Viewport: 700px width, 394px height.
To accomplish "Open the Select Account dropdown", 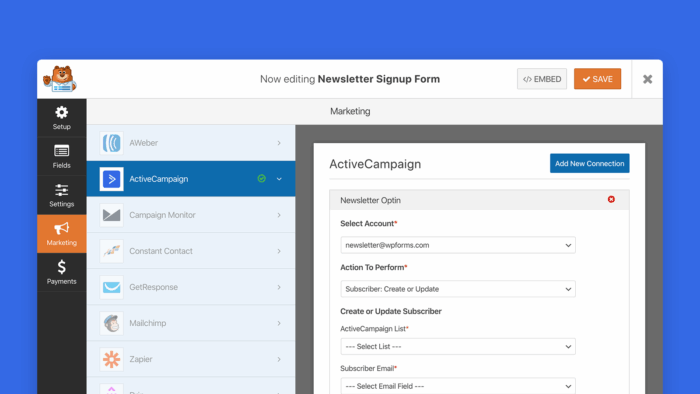I will [458, 245].
